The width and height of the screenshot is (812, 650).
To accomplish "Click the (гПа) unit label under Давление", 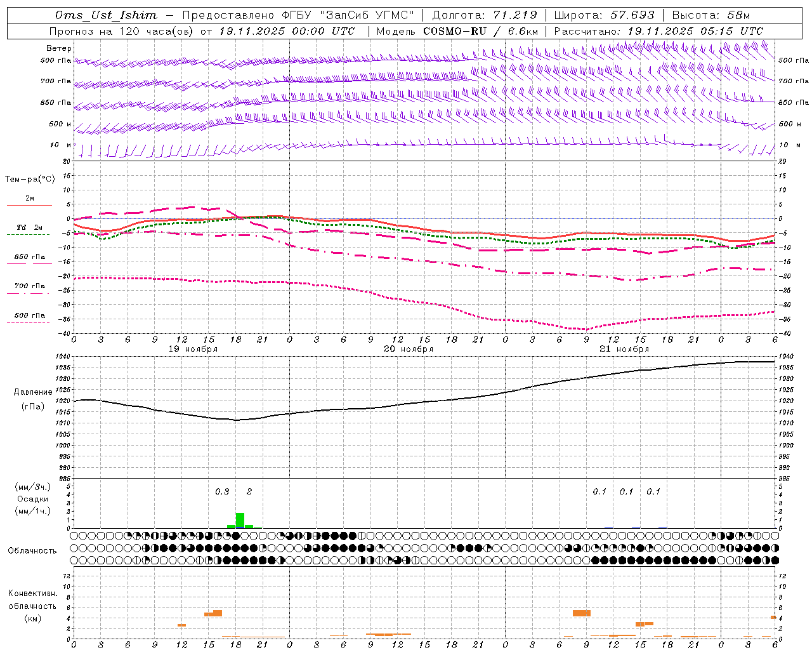I will (x=33, y=407).
